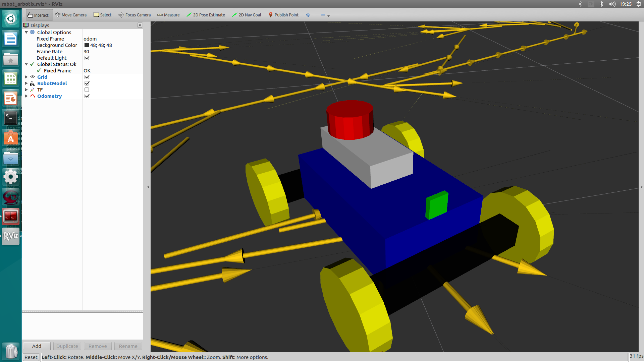This screenshot has width=644, height=362.
Task: Expand the Odometry display properties
Action: (x=26, y=96)
